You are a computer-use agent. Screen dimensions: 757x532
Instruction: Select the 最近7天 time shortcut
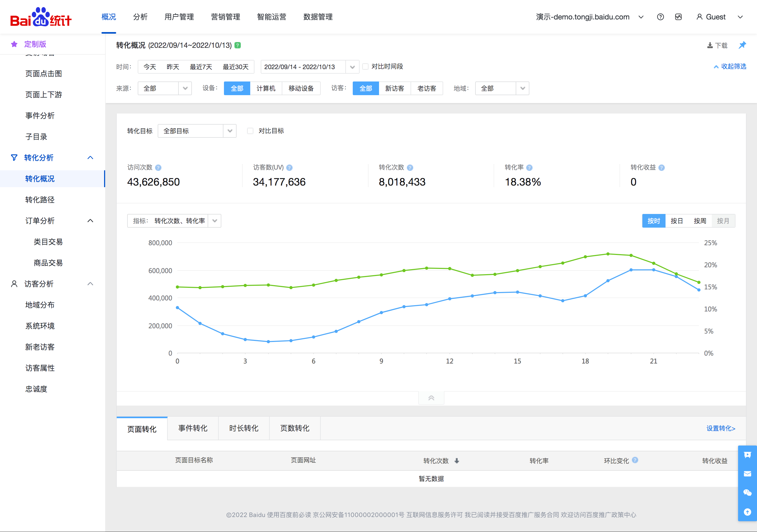coord(201,67)
